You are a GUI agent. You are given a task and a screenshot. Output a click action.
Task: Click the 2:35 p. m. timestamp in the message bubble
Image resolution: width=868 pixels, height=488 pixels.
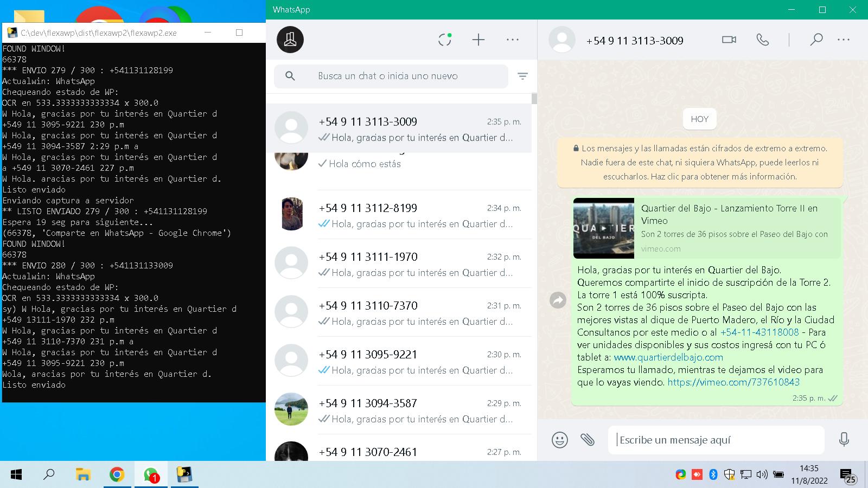coord(808,398)
